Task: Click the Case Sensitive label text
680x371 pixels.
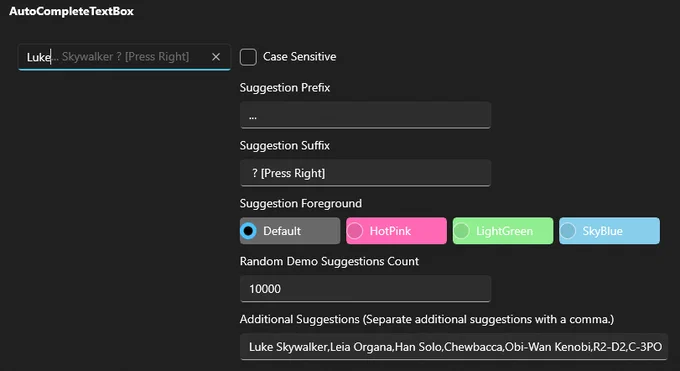Action: pyautogui.click(x=300, y=57)
